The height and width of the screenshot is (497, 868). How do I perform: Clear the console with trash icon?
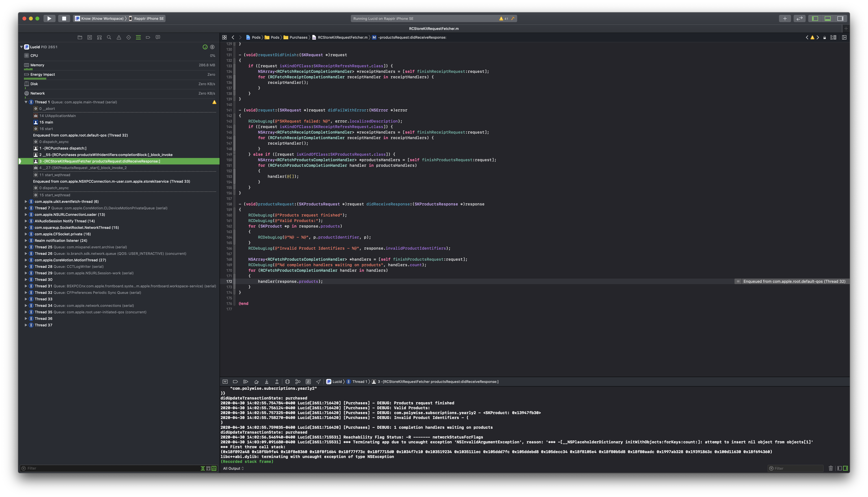tap(831, 468)
